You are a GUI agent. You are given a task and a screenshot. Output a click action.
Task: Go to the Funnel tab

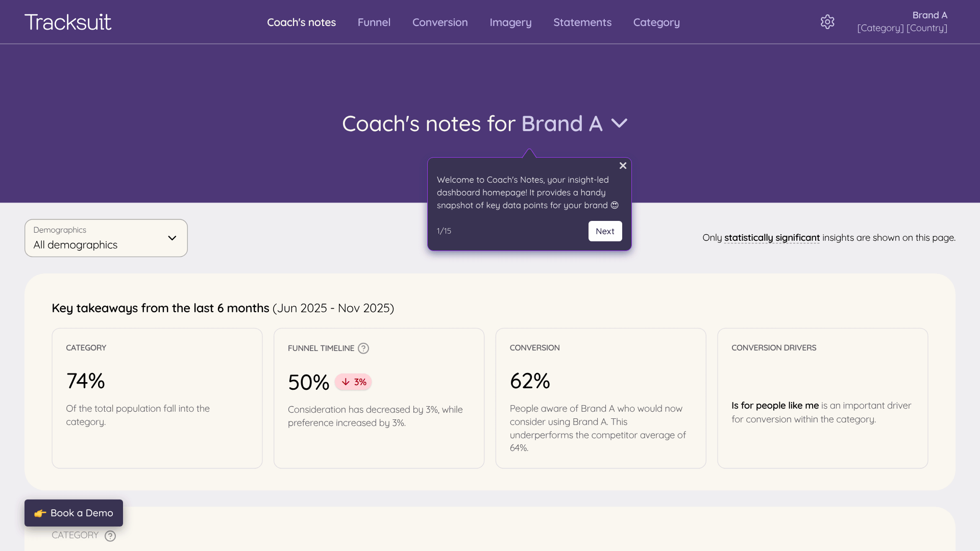coord(374,22)
